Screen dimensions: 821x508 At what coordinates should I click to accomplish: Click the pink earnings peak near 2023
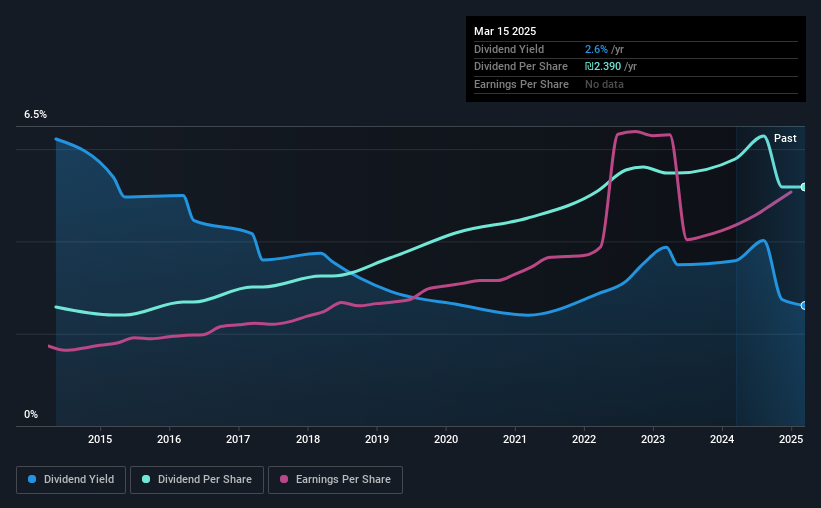point(635,131)
